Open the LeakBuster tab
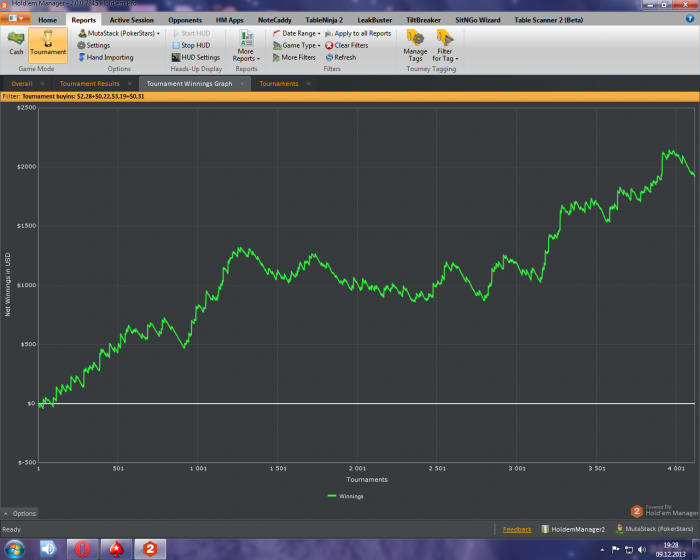The height and width of the screenshot is (560, 700). click(x=375, y=20)
